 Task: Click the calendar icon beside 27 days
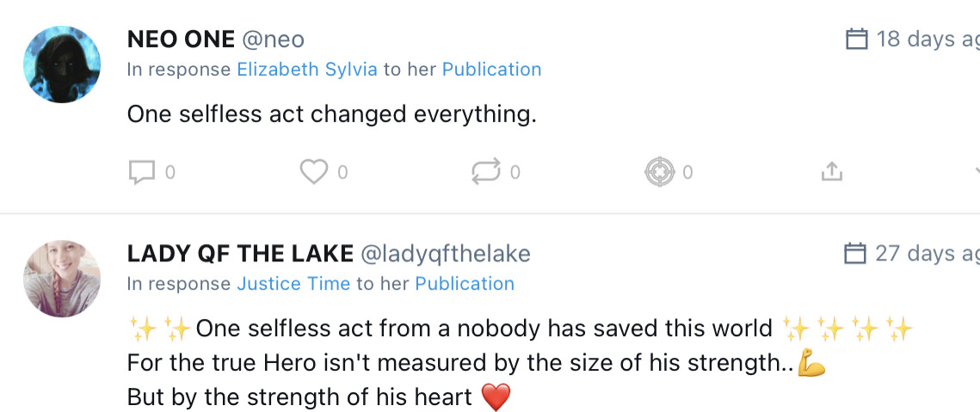click(855, 254)
